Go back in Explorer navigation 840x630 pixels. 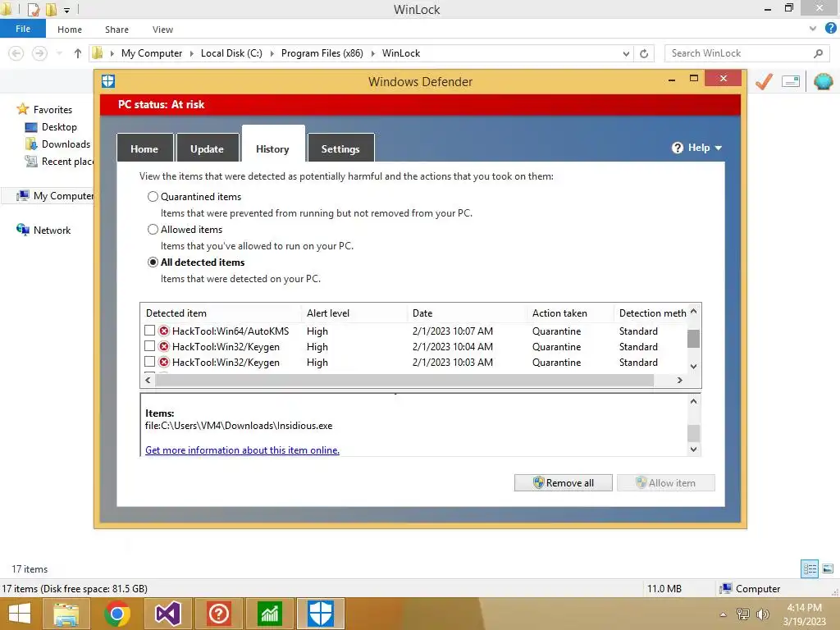click(x=16, y=53)
